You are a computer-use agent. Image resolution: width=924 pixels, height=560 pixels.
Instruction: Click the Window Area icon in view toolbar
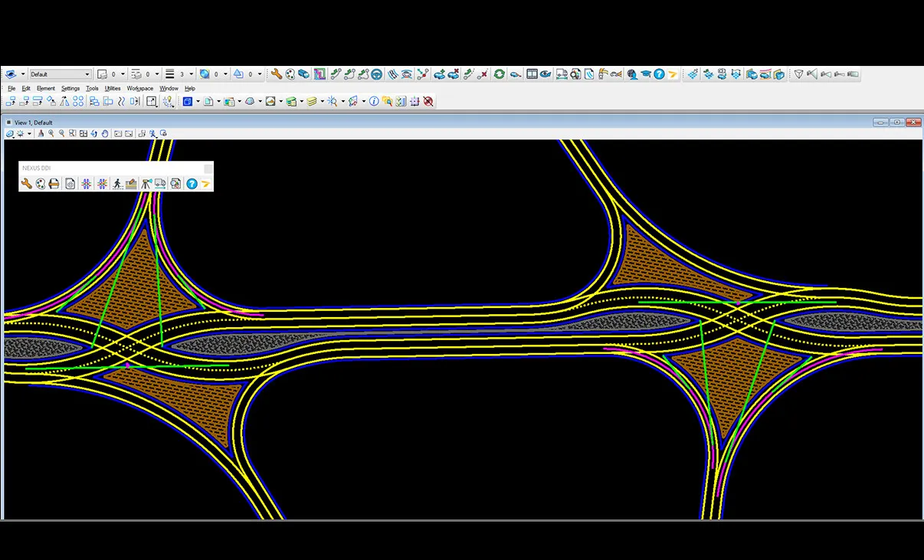[x=72, y=133]
